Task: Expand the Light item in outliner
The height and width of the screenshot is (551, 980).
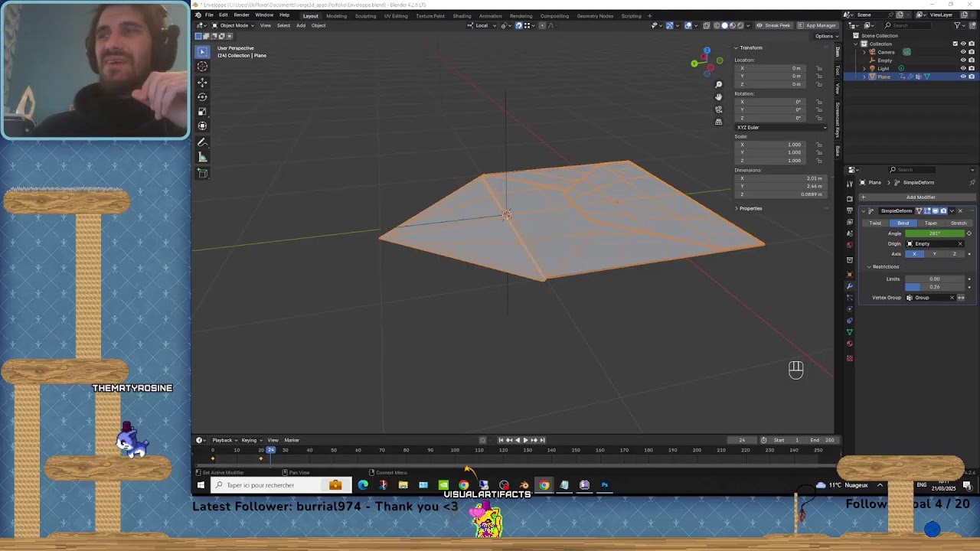Action: (x=864, y=68)
